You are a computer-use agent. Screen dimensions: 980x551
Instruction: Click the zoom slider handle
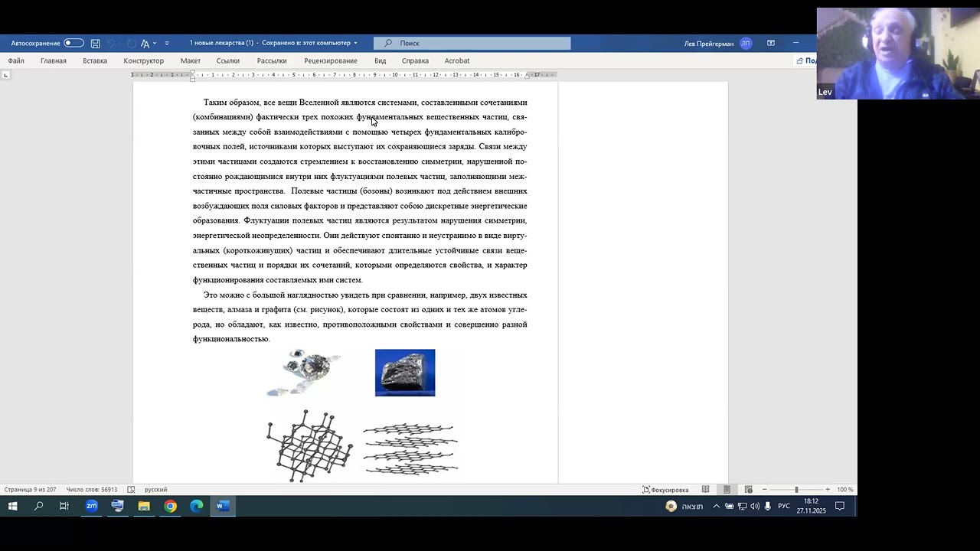[796, 490]
